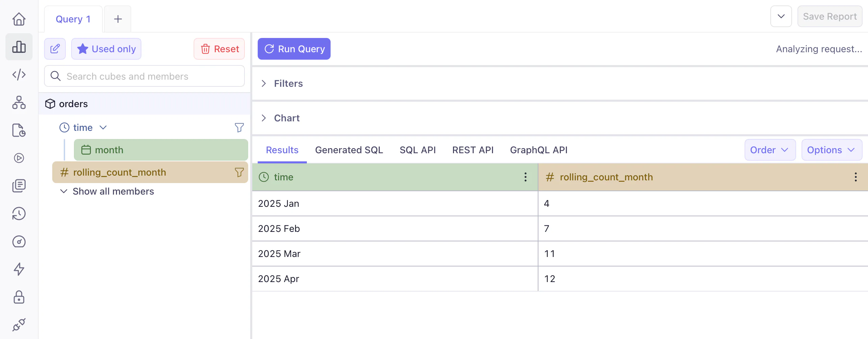Click the lightning bolt sidebar icon
The image size is (868, 339).
[19, 269]
